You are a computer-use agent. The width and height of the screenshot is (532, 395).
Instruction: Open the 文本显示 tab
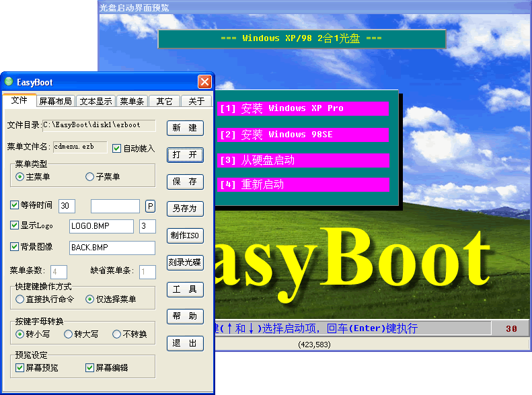[x=96, y=102]
